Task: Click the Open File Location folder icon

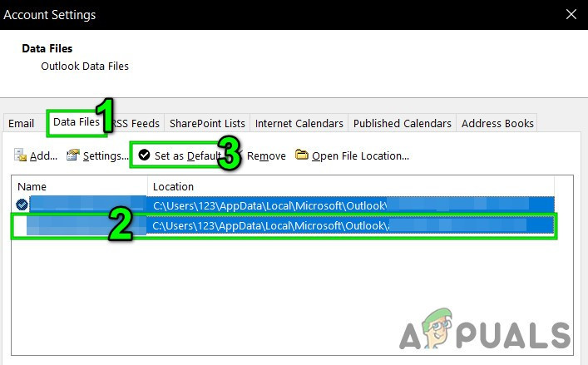Action: tap(302, 155)
